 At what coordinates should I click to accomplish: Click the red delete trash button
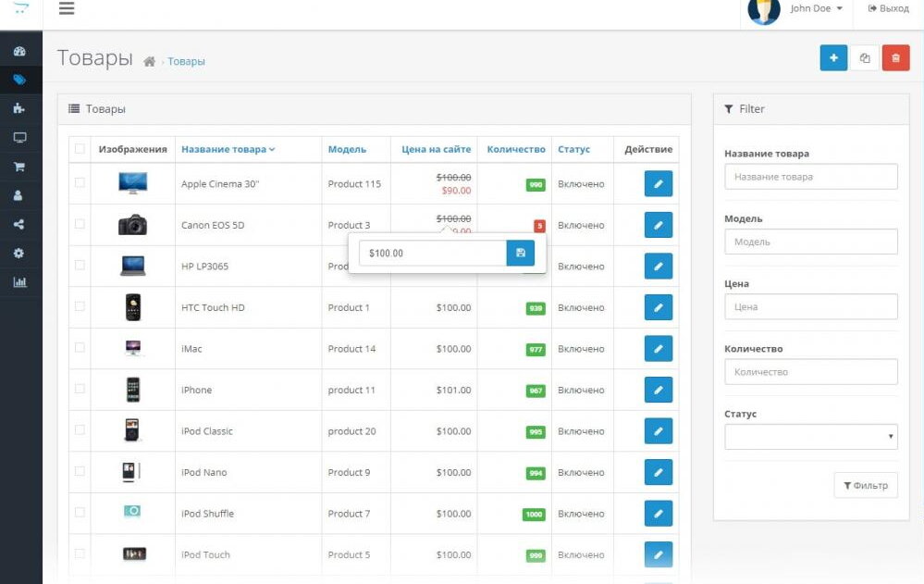(895, 58)
